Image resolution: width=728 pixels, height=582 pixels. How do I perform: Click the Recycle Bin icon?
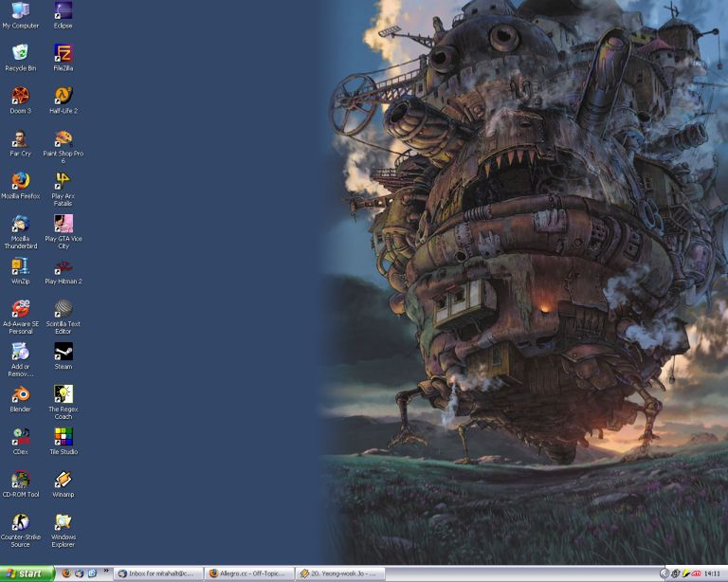tap(20, 53)
